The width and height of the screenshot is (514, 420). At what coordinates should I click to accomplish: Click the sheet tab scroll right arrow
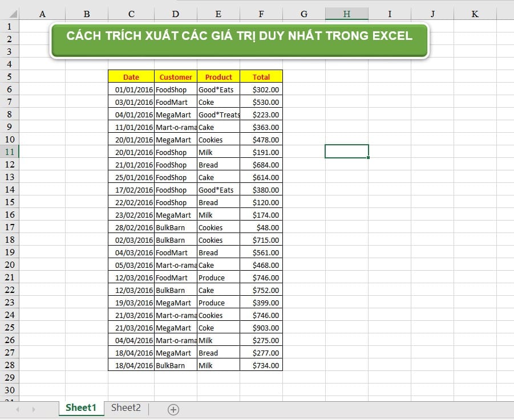(34, 409)
